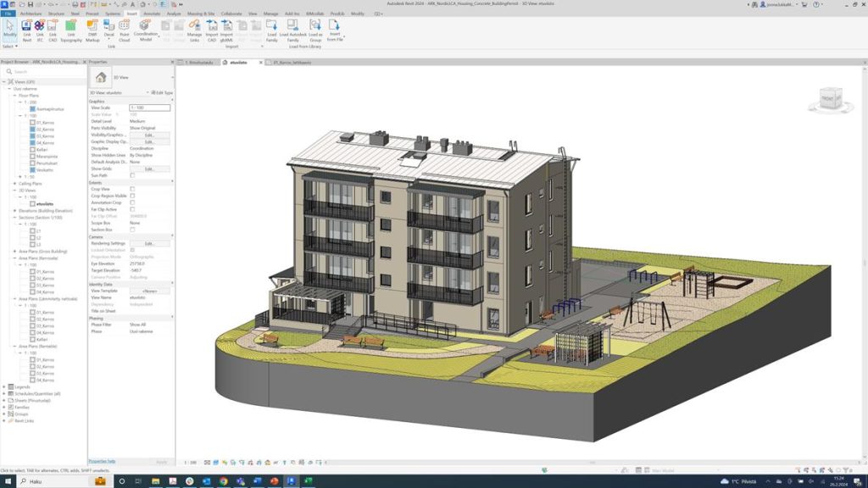Open the Architecture ribbon tab
Viewport: 868px width, 488px height.
[x=31, y=14]
